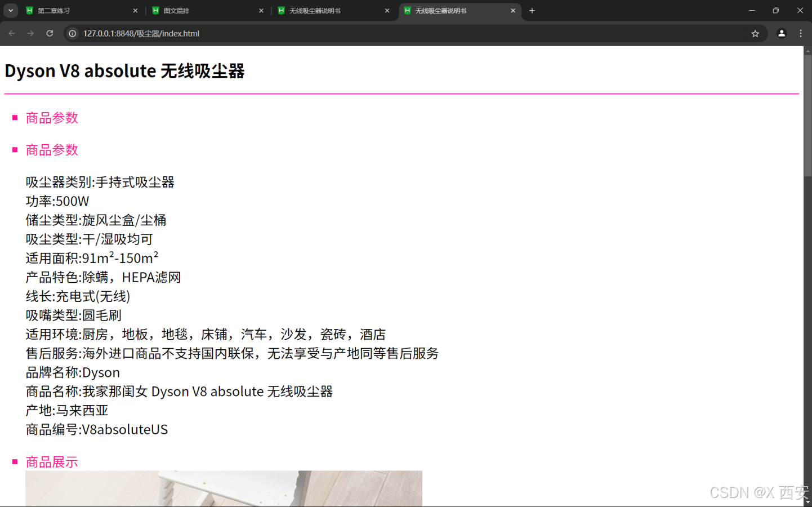Click the 功率:500W line
Screen dimensions: 812x507
57,201
